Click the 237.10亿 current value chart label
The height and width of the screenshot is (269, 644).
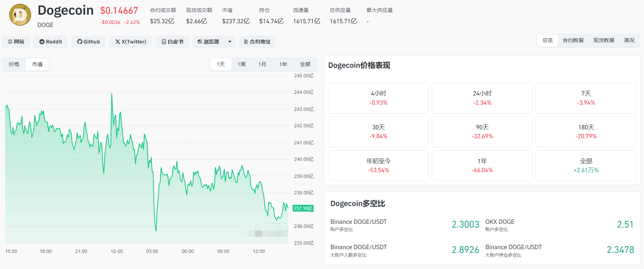(x=303, y=208)
